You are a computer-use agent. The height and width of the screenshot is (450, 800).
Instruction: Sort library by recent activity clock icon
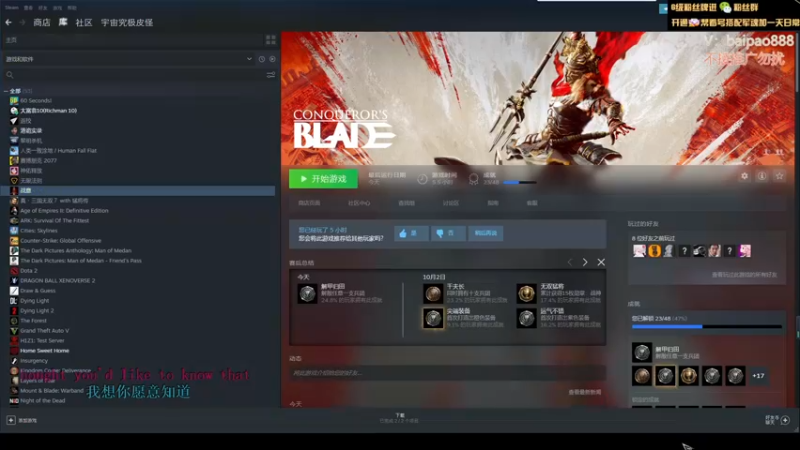pyautogui.click(x=262, y=59)
